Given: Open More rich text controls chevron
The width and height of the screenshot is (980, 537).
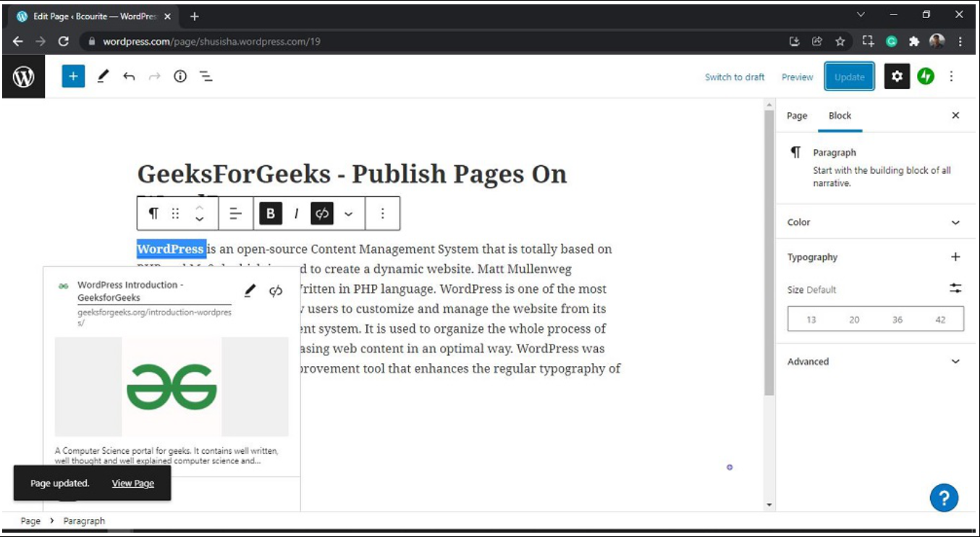Looking at the screenshot, I should click(x=348, y=213).
